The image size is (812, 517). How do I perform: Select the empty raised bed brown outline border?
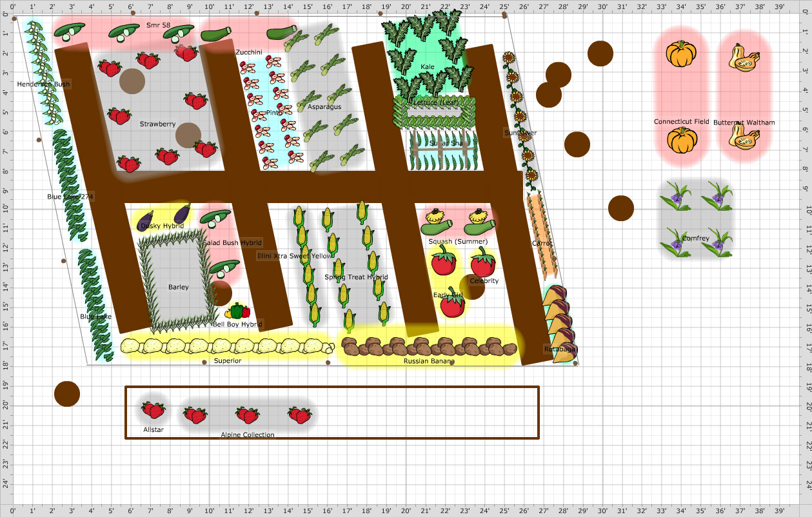coord(332,413)
